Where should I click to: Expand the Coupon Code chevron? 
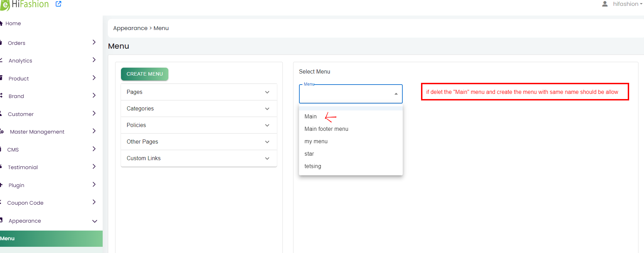(x=94, y=202)
